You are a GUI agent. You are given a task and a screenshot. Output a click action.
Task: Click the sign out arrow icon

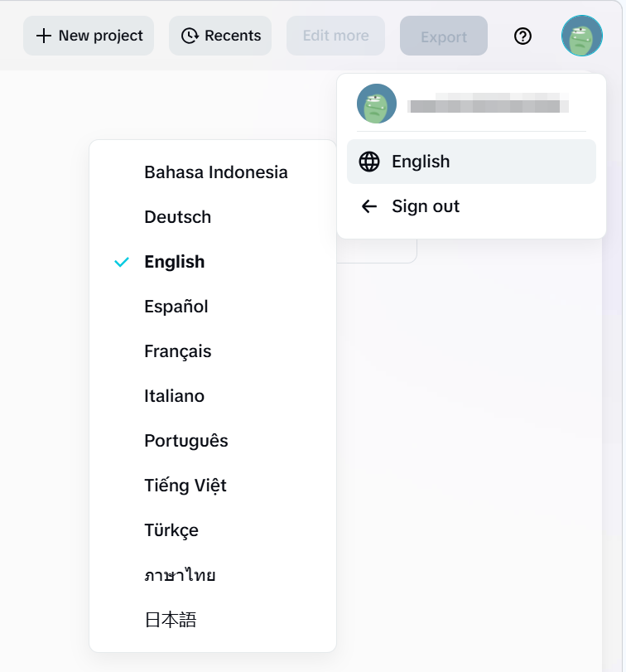tap(369, 206)
